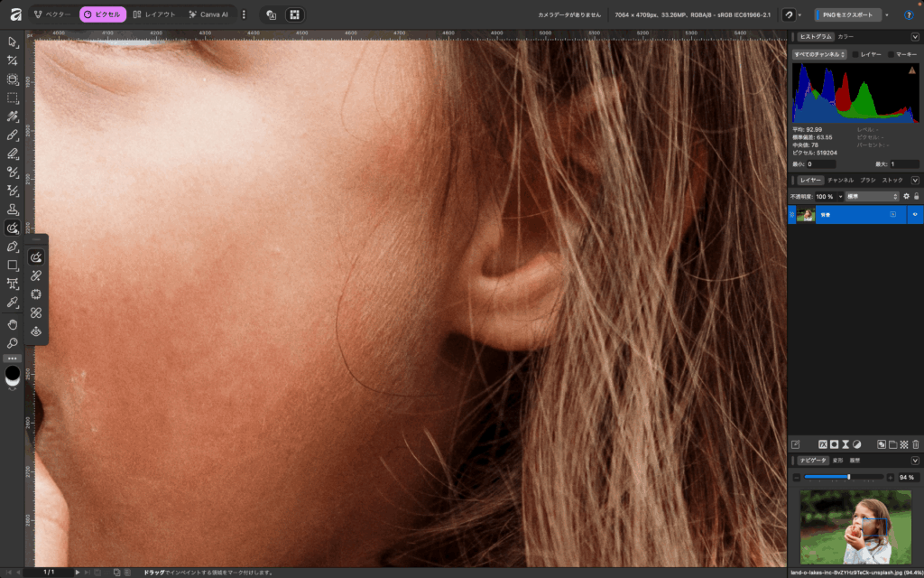Hide the 背景 layer using eye icon
This screenshot has height=578, width=924.
(x=915, y=215)
